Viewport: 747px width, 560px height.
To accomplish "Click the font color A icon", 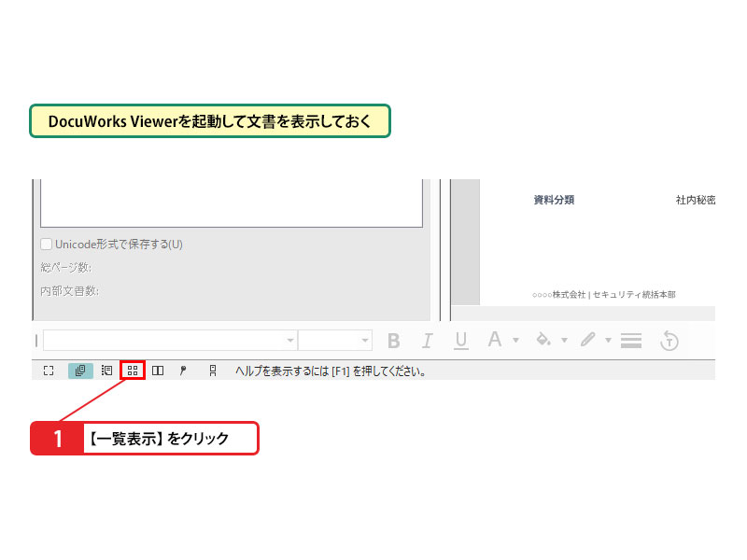I will coord(495,340).
